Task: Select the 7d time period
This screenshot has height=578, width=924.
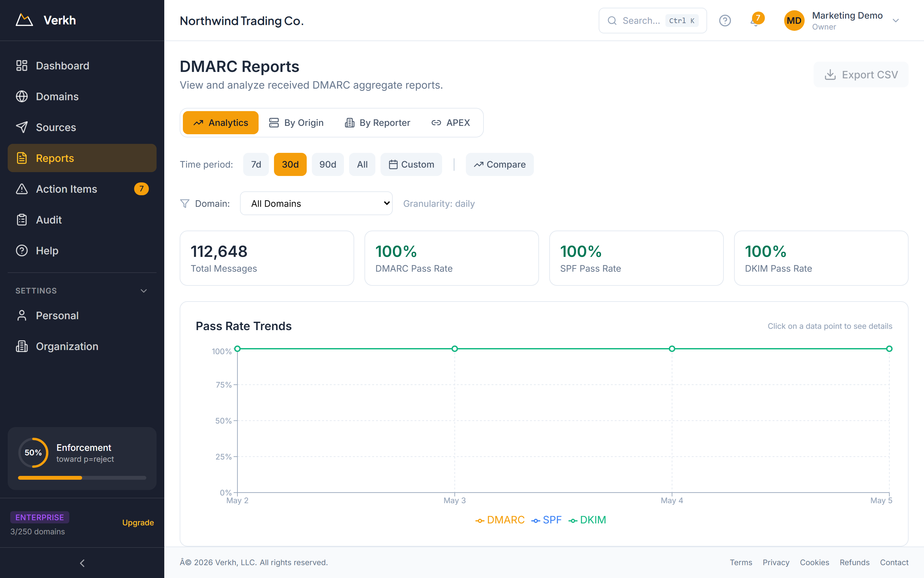Action: (256, 164)
